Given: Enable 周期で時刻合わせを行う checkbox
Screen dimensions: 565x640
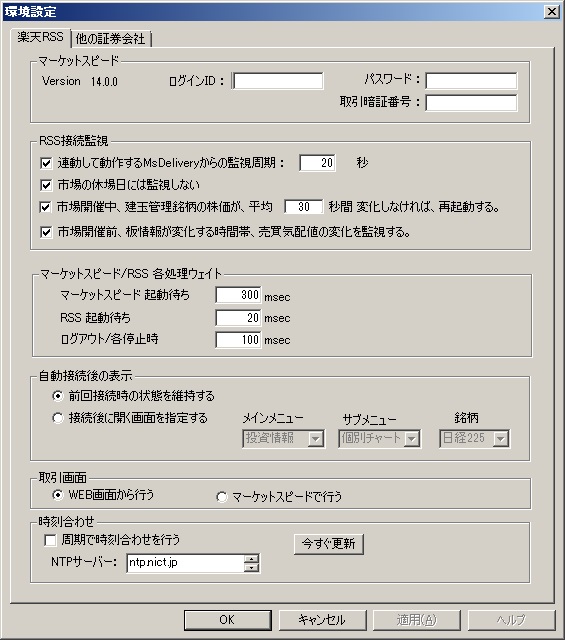Looking at the screenshot, I should 50,540.
